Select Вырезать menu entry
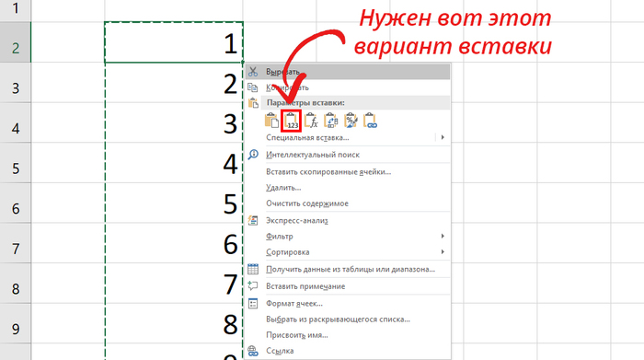 point(348,72)
